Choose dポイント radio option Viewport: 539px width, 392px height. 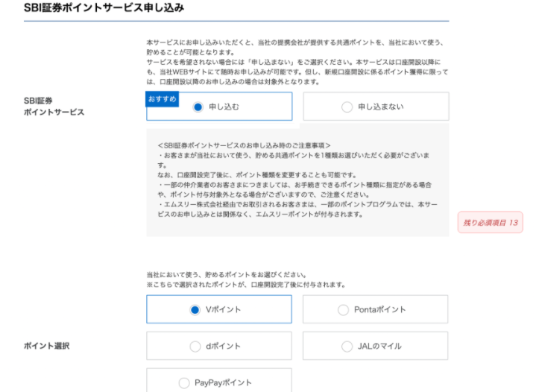(194, 347)
